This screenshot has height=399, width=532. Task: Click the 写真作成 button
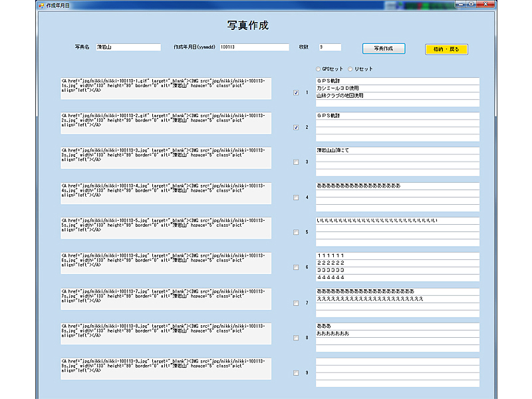coord(383,49)
